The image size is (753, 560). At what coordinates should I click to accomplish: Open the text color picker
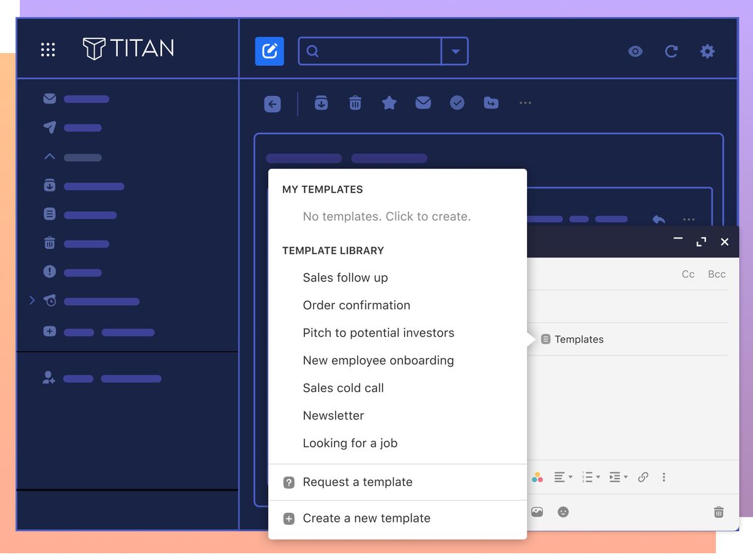point(537,477)
